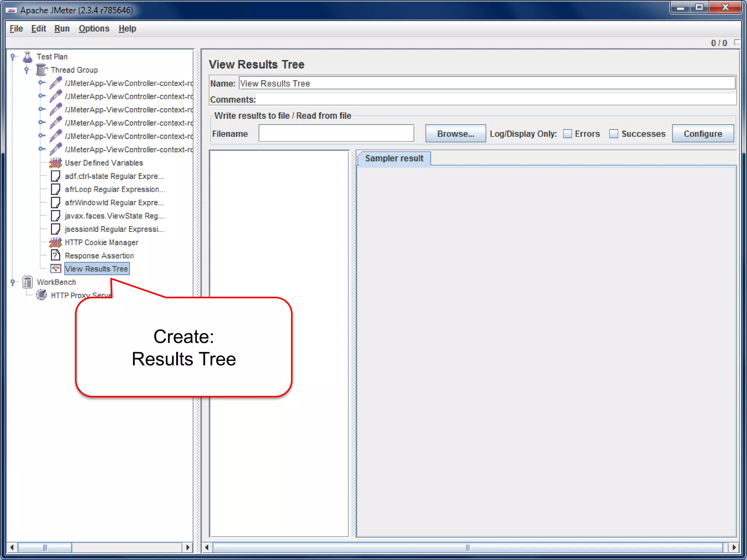The height and width of the screenshot is (560, 747).
Task: Click the run status indicator box beside 0 / 0
Action: point(737,43)
